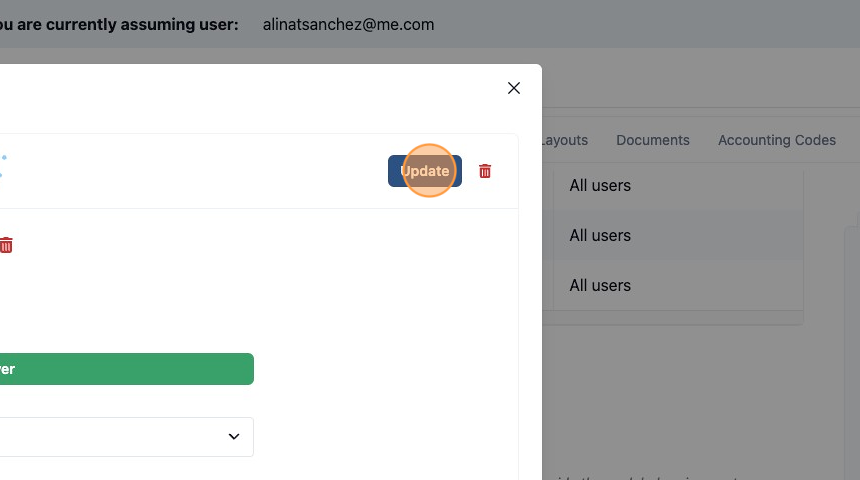Delete using trash icon beside Update
The image size is (860, 480).
tap(485, 171)
